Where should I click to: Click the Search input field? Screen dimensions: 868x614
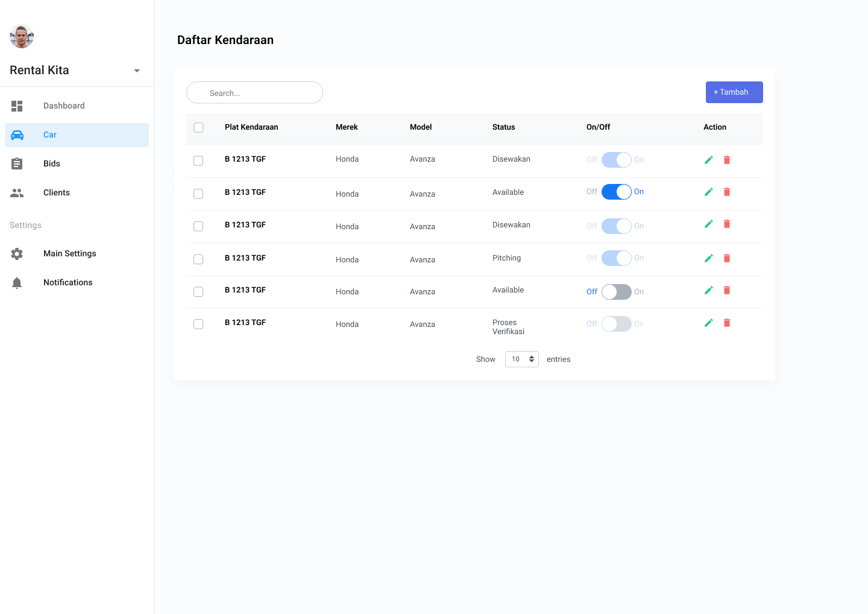tap(254, 93)
